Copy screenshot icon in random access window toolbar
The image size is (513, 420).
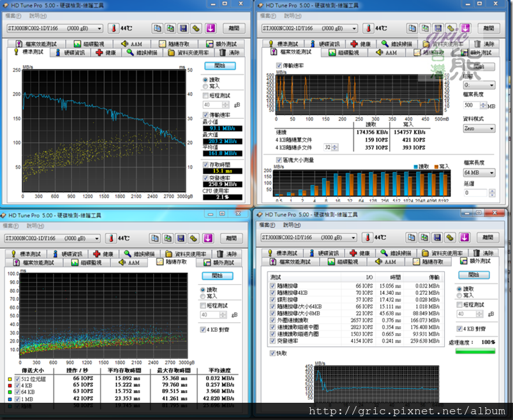point(168,238)
